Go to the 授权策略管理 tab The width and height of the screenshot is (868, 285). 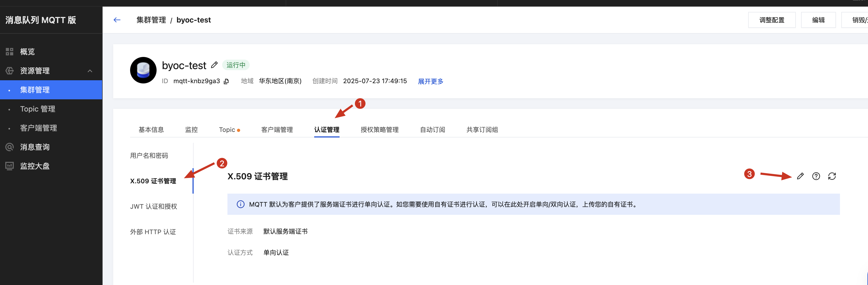(380, 130)
